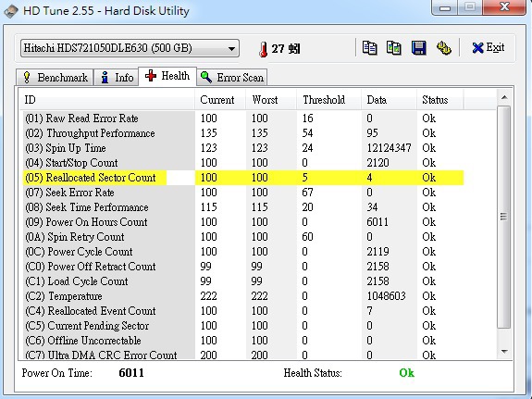Click the Power Cycle Count data value 2119
532x399 pixels.
(377, 252)
